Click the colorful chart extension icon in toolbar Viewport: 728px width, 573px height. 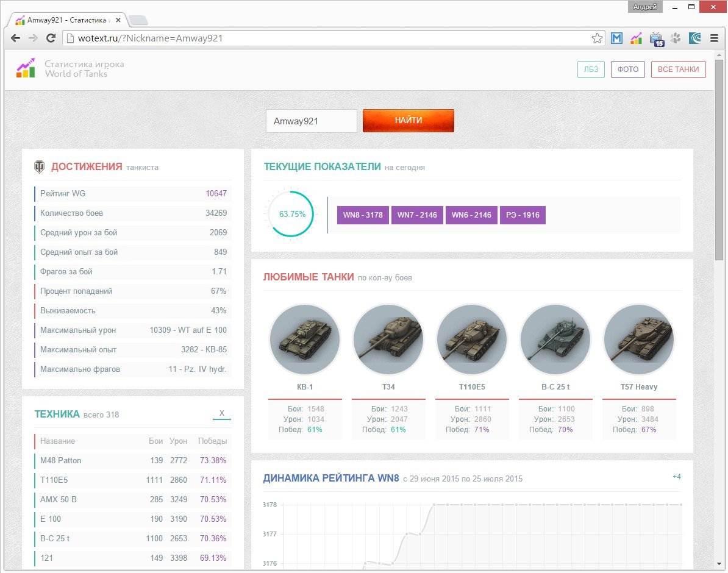pos(637,38)
